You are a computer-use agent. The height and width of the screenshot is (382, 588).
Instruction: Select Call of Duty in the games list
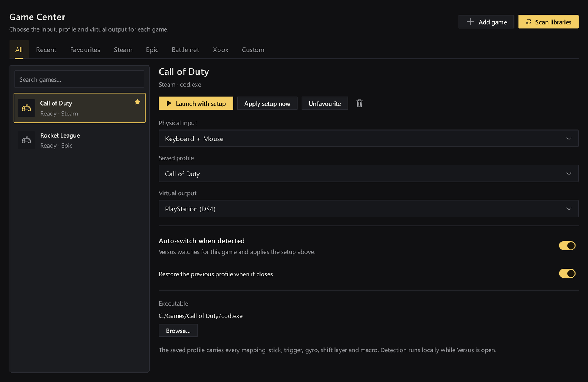click(79, 108)
